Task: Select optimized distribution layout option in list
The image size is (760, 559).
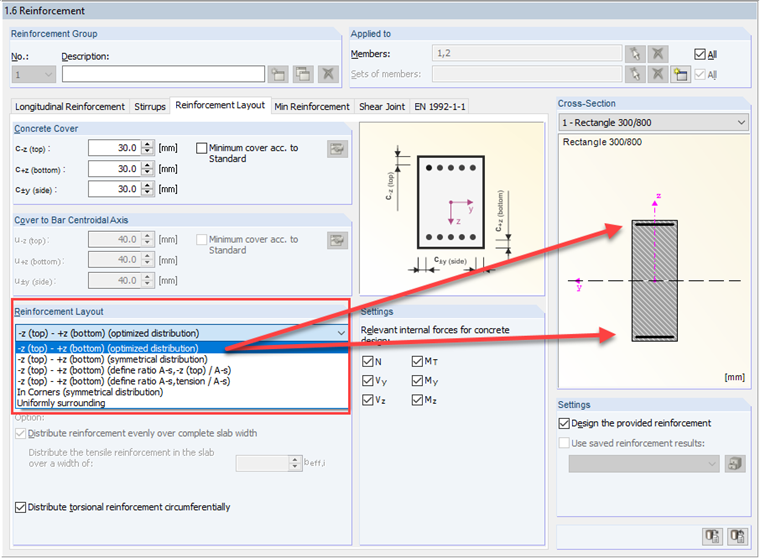Action: pos(182,348)
